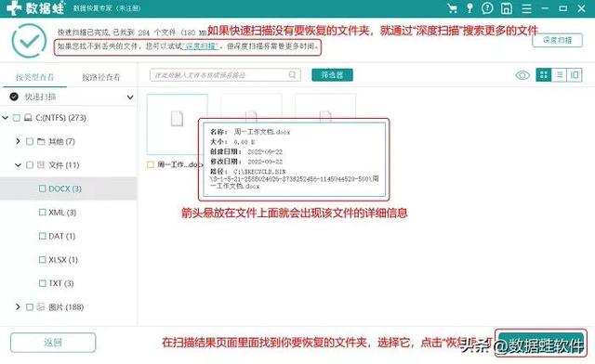Click the key registration icon
The height and width of the screenshot is (364, 595).
coord(469,8)
